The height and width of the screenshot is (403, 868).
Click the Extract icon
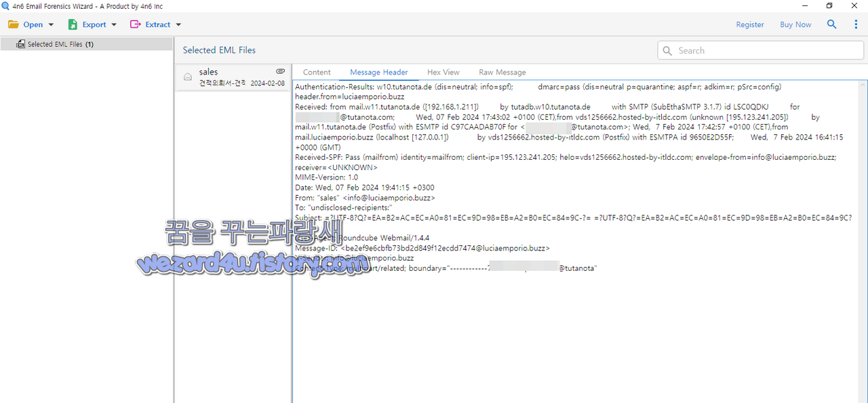click(x=136, y=24)
